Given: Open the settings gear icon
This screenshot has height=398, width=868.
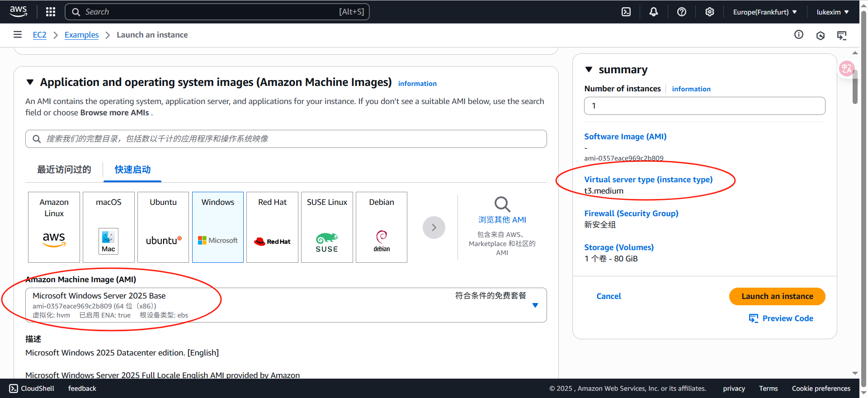Looking at the screenshot, I should 710,12.
